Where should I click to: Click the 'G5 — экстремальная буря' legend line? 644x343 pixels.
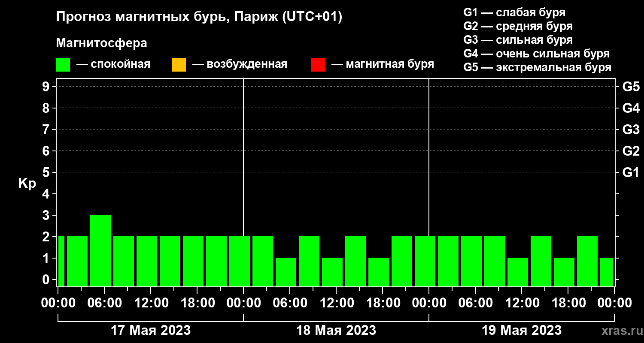[538, 67]
